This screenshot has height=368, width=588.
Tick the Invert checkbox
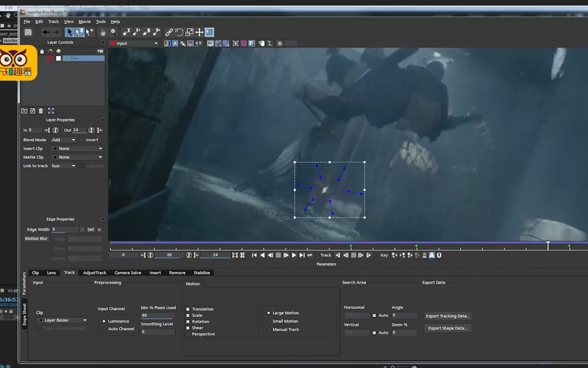pyautogui.click(x=82, y=140)
